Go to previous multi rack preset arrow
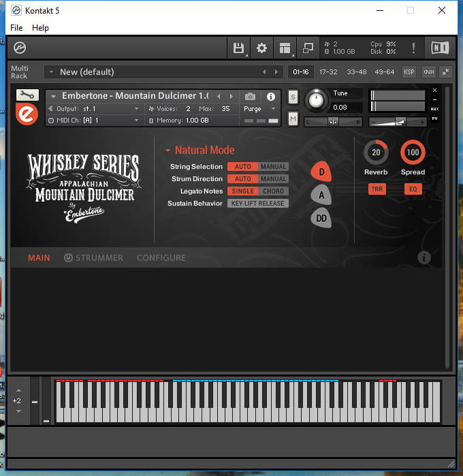Viewport: 463px width, 476px height. [264, 72]
